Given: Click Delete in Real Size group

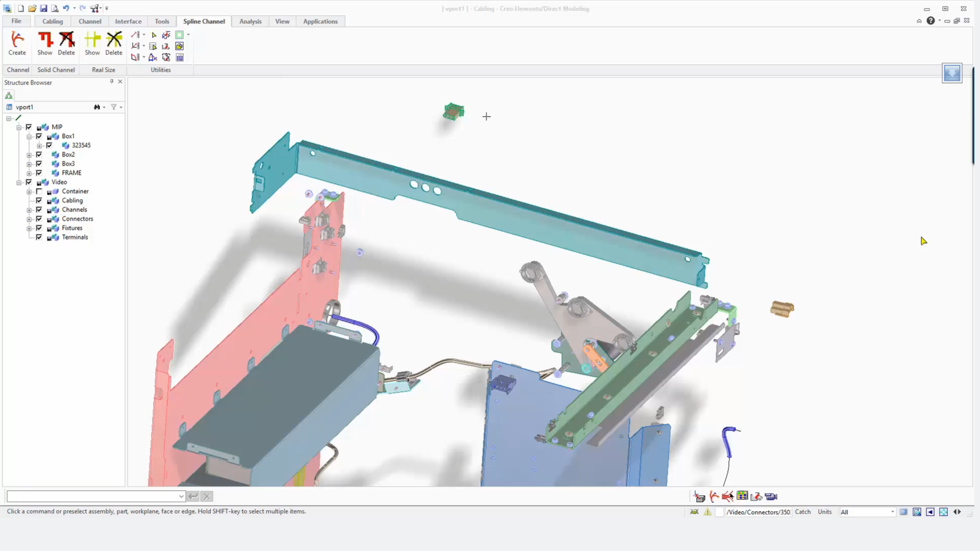Looking at the screenshot, I should (114, 43).
